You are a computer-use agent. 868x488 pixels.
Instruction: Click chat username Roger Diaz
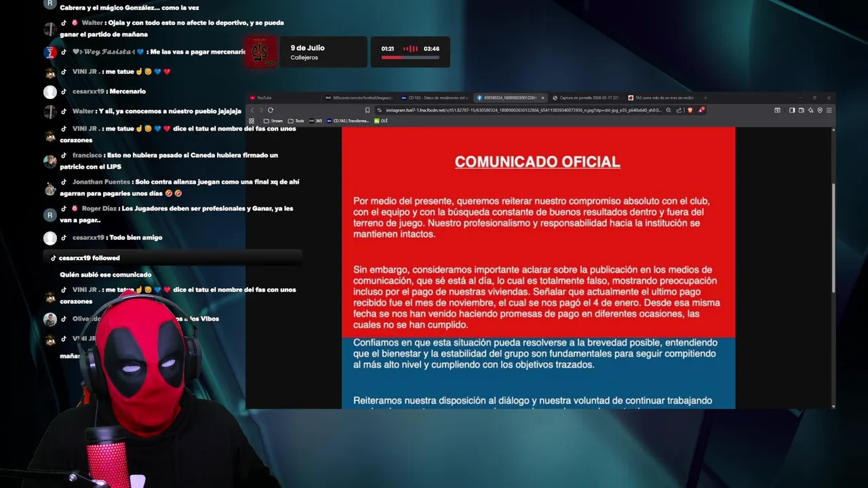click(x=99, y=208)
